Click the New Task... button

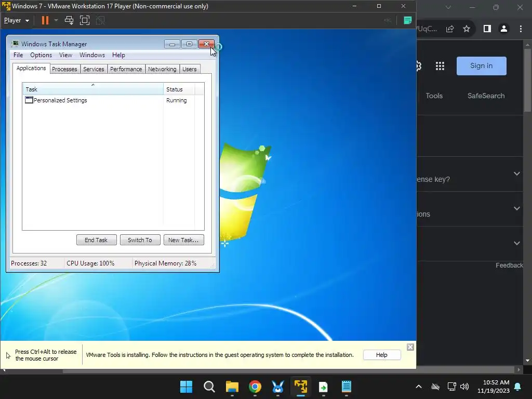click(x=183, y=240)
